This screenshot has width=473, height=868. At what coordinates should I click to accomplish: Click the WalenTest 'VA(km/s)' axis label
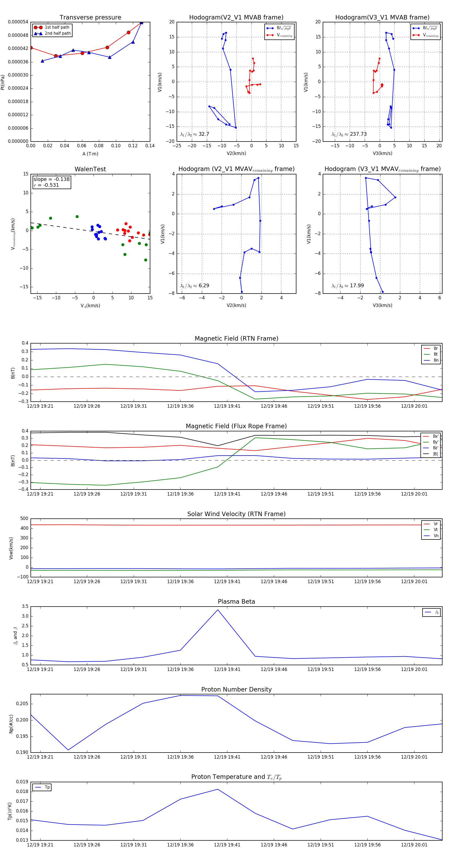tap(90, 306)
